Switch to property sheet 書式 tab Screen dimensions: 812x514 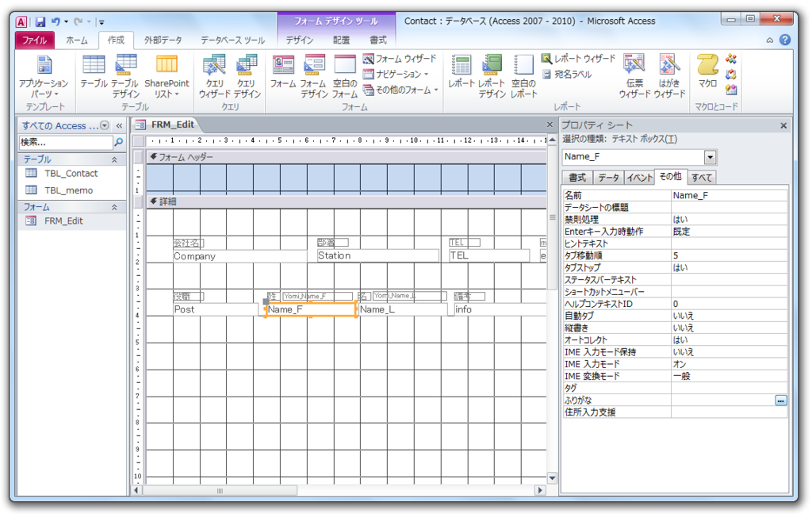tap(577, 178)
